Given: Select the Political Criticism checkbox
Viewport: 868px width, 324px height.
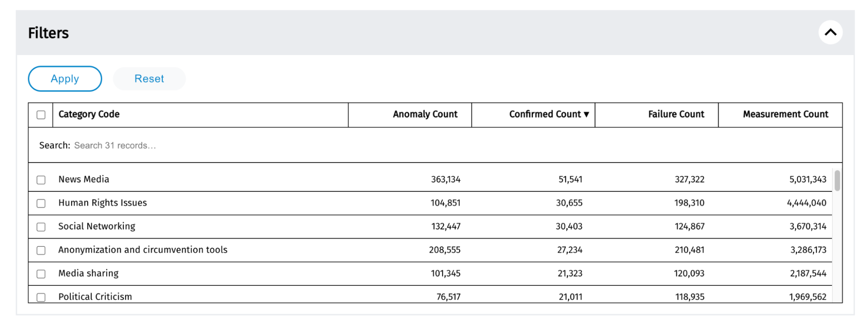Looking at the screenshot, I should pos(41,297).
